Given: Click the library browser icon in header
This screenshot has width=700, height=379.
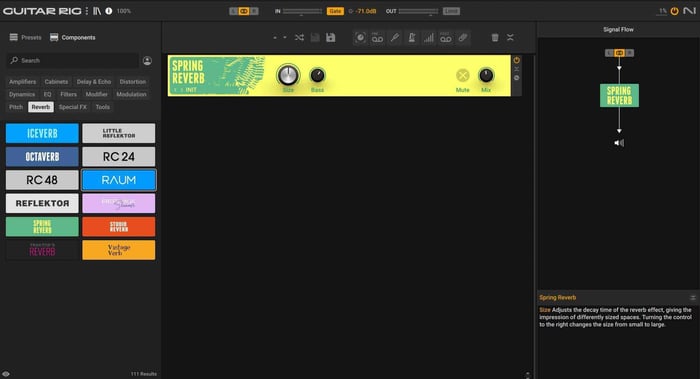Looking at the screenshot, I should pos(97,11).
